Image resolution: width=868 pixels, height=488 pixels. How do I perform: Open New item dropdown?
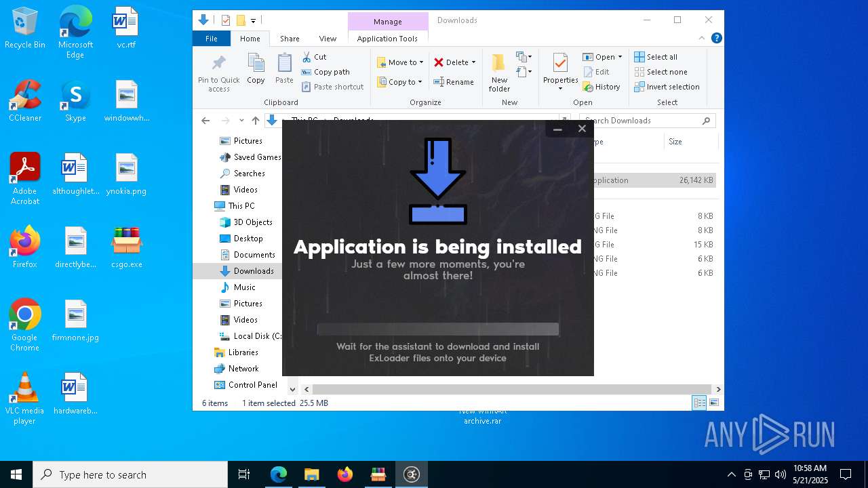pos(524,57)
